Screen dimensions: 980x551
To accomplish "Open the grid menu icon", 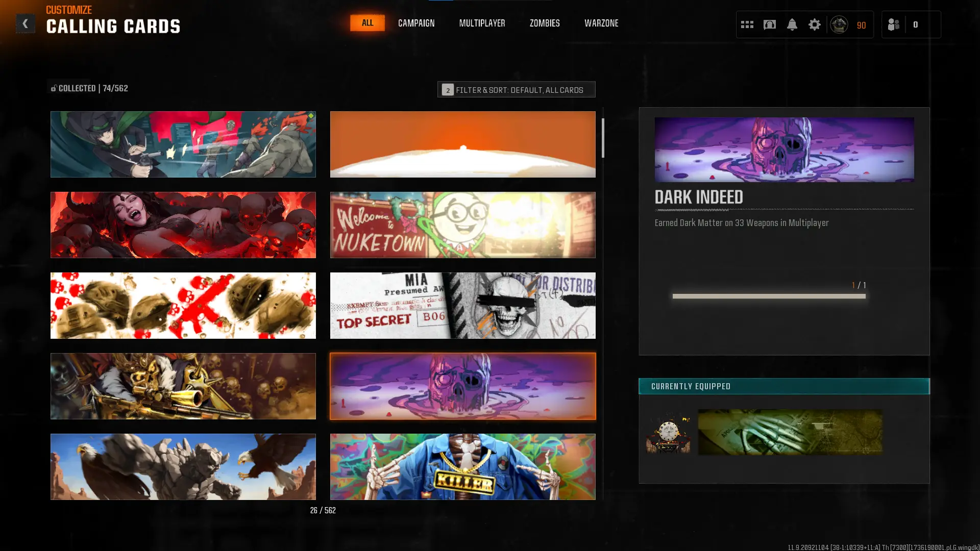I will pos(747,24).
